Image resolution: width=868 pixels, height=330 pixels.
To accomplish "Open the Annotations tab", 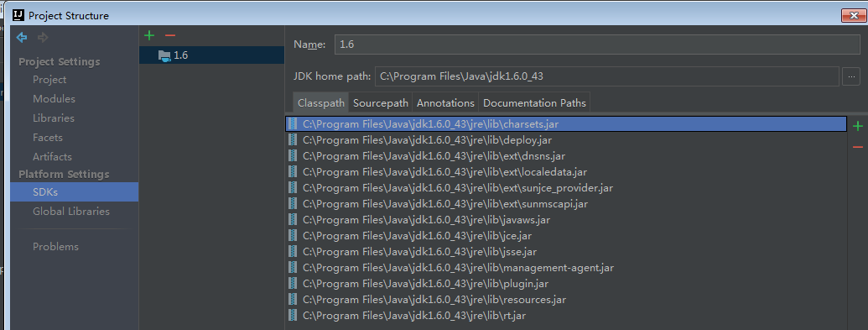I will 445,103.
